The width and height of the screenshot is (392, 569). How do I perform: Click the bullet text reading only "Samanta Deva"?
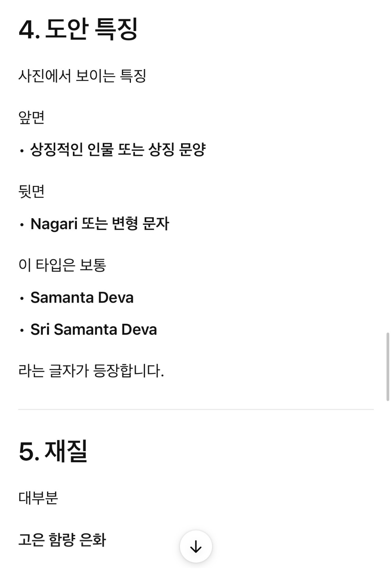pos(82,298)
